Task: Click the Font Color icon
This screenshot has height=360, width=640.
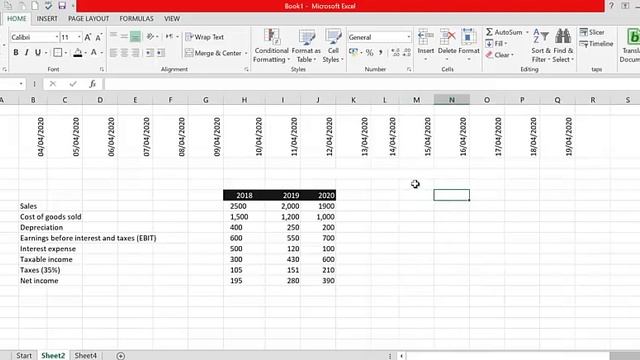Action: [94, 53]
